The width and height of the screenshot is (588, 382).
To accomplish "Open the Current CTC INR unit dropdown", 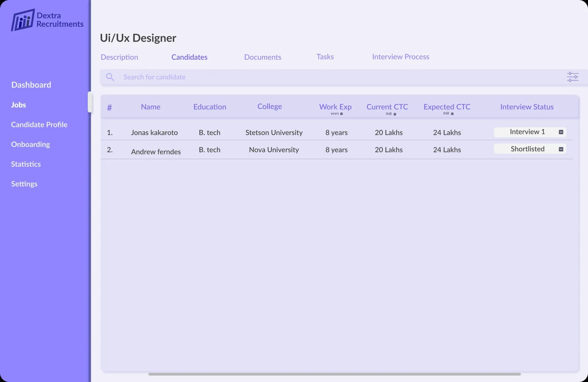I will [x=395, y=114].
